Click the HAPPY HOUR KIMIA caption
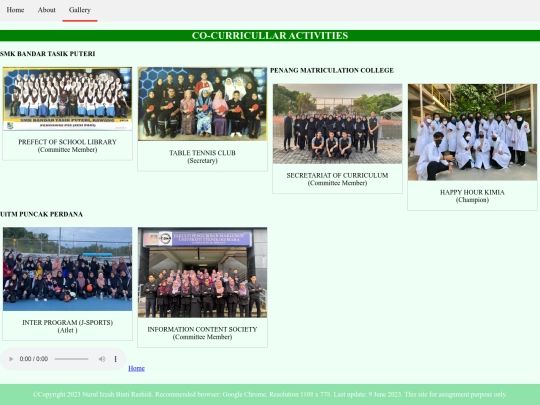Viewport: 540px width, 405px height. [x=472, y=192]
